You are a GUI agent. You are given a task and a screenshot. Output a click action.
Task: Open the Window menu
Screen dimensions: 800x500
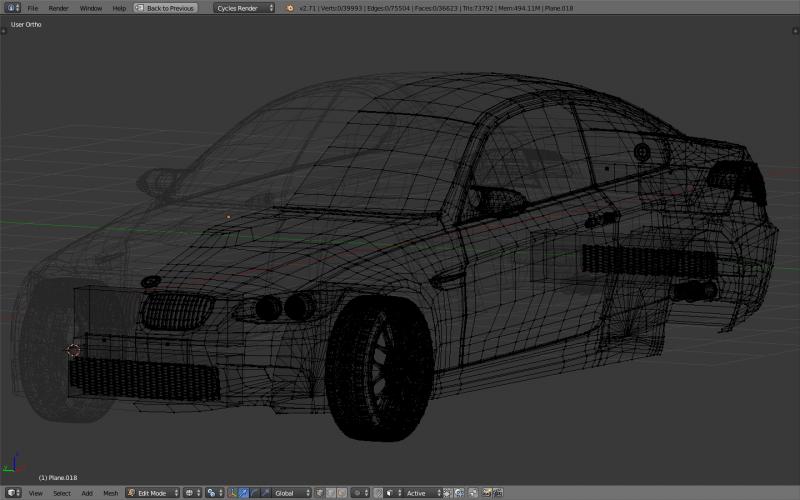90,8
